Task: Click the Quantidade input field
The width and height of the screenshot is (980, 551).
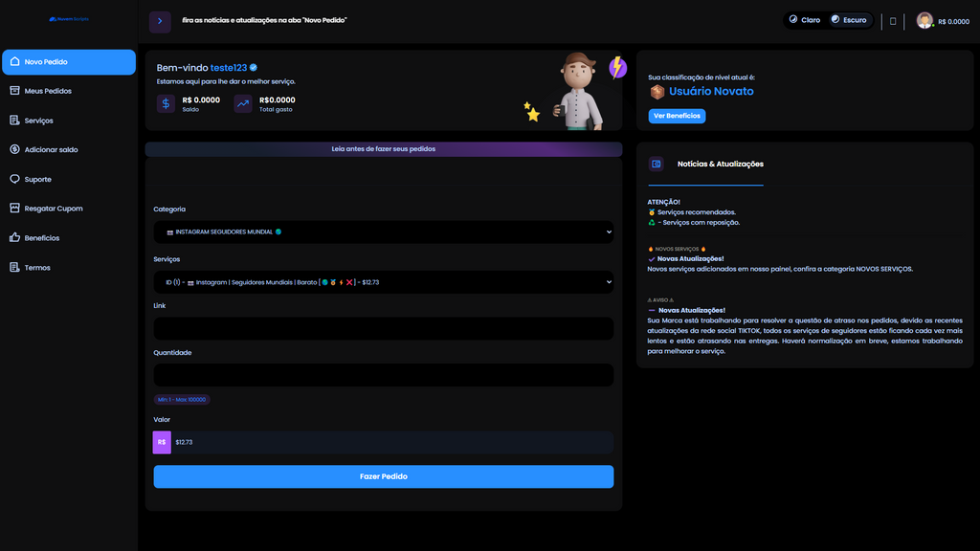Action: point(383,375)
